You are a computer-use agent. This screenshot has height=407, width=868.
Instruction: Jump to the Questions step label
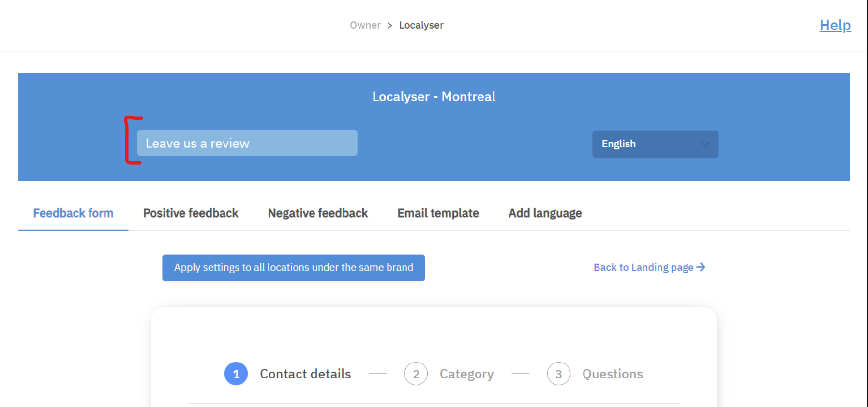(x=612, y=374)
